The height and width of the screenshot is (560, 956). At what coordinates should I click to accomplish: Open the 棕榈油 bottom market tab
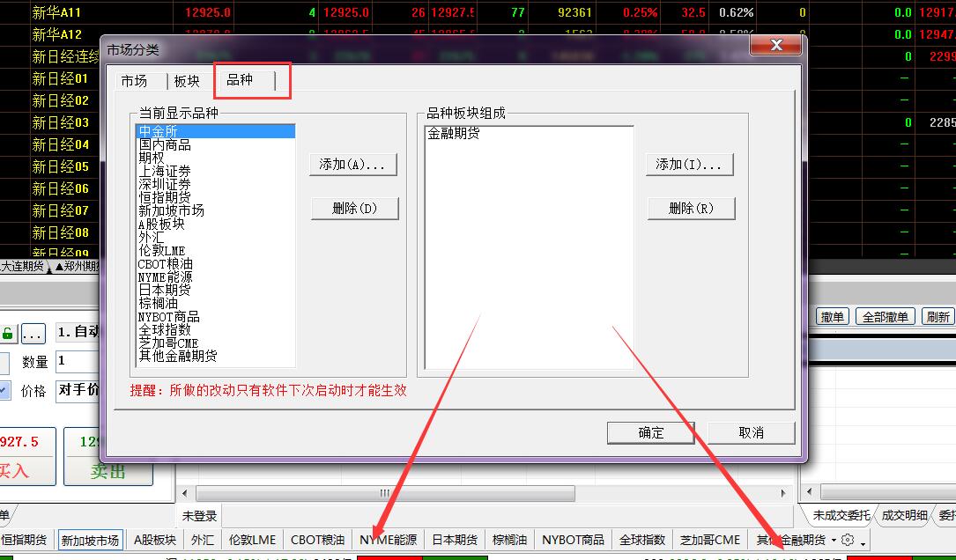(x=509, y=540)
